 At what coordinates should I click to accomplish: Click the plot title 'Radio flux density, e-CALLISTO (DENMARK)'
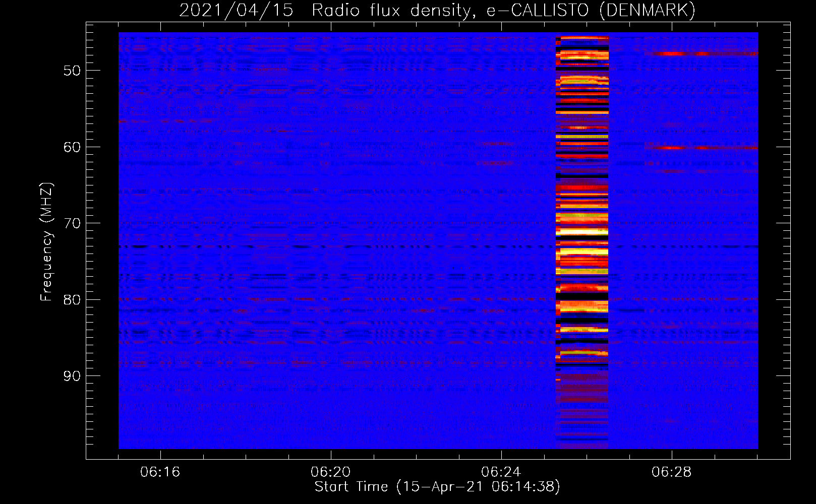[503, 10]
